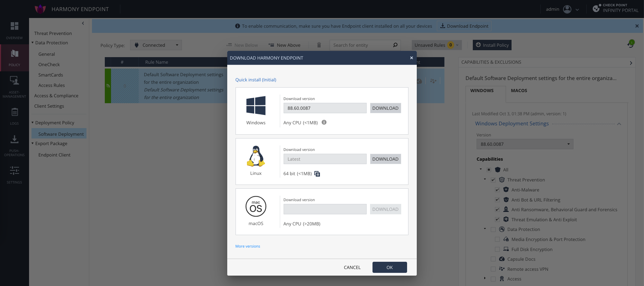
Task: Click the Linux copy command icon
Action: point(317,174)
